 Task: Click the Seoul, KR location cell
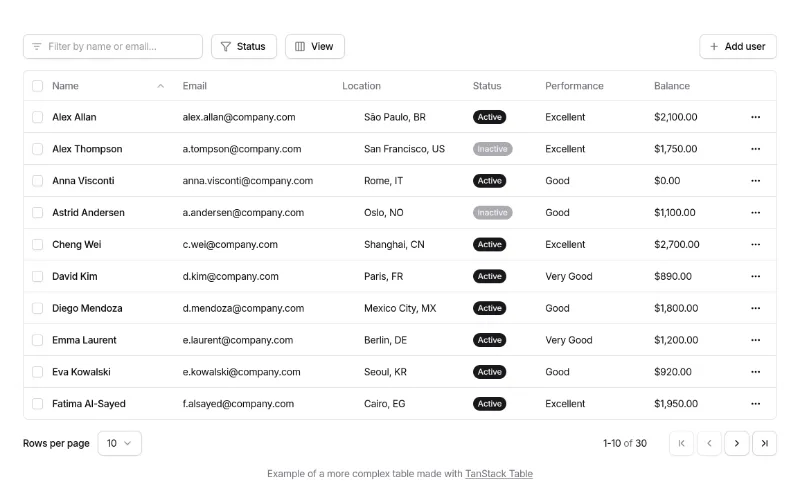[385, 372]
